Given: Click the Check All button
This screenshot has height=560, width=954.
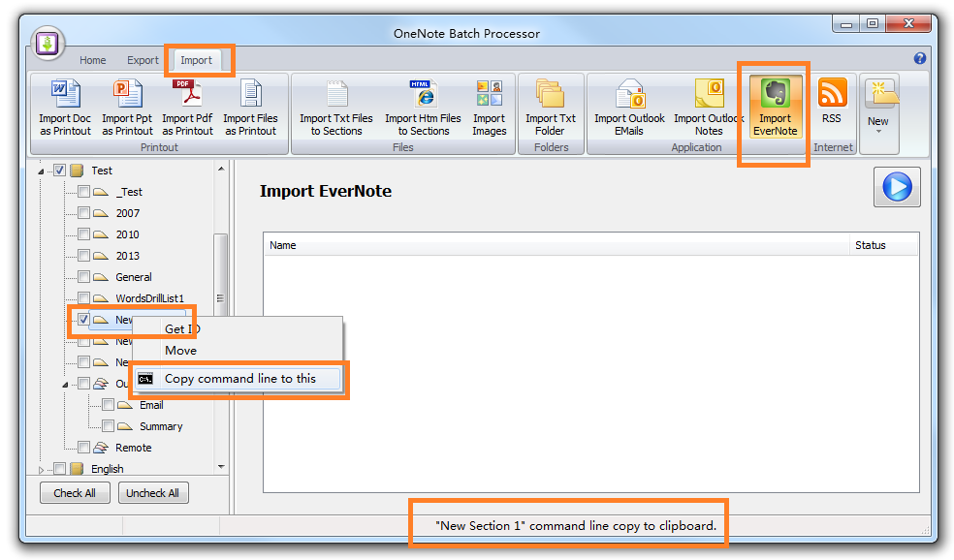Looking at the screenshot, I should tap(75, 493).
